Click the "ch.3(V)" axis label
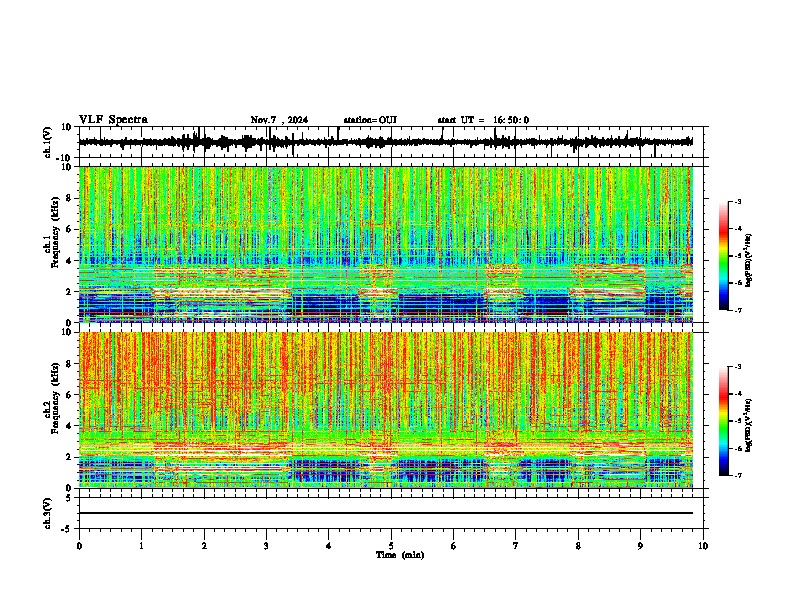 pyautogui.click(x=48, y=513)
